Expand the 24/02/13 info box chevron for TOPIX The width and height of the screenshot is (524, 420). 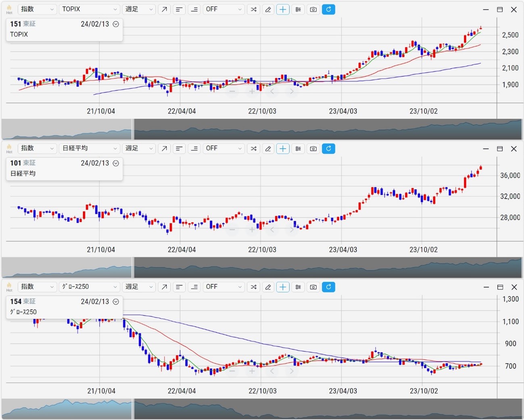pyautogui.click(x=116, y=24)
